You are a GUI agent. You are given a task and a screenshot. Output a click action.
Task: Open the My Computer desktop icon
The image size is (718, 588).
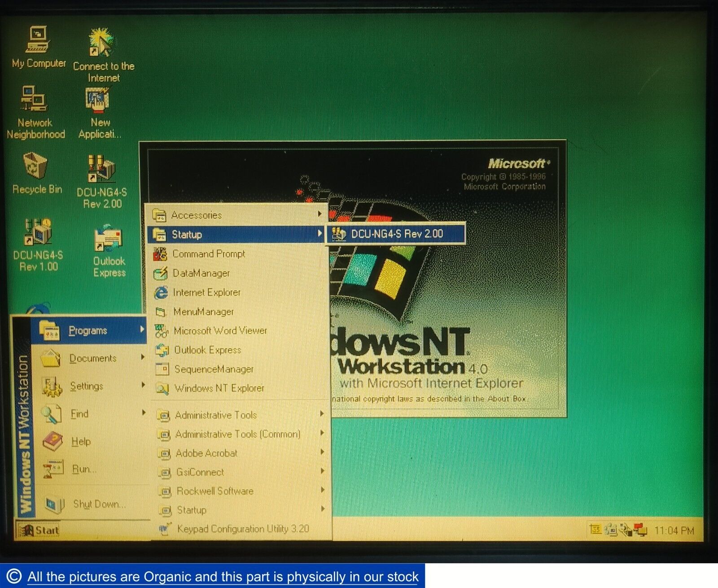click(x=39, y=47)
